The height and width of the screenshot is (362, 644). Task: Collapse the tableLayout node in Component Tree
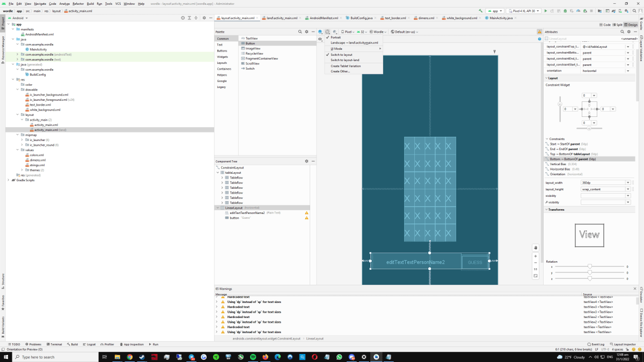(218, 173)
